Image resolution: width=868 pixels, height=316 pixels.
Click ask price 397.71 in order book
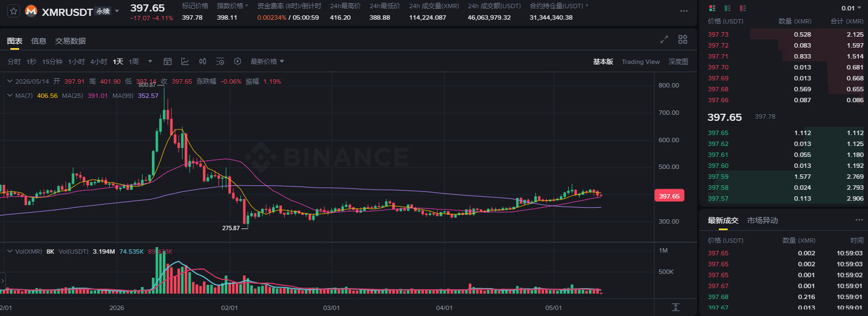(x=718, y=56)
